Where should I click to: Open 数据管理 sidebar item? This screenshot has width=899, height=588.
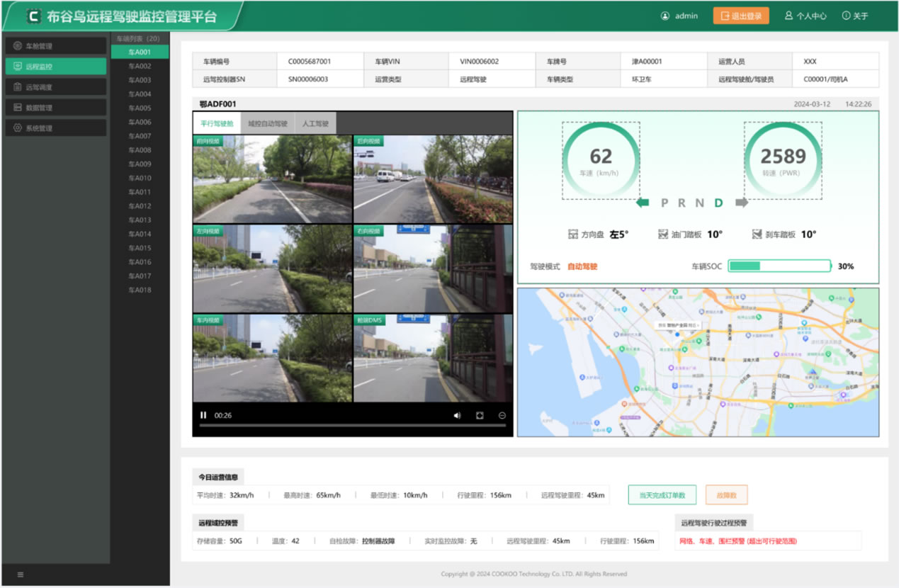pyautogui.click(x=56, y=108)
